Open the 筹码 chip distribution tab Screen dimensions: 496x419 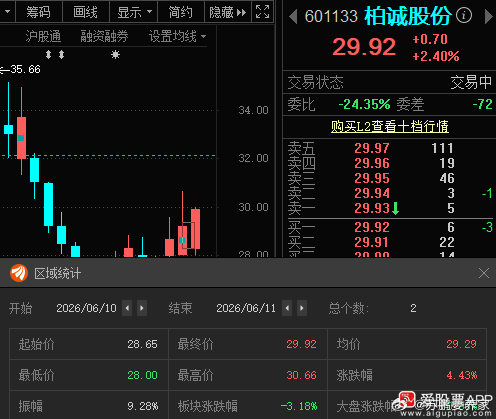click(x=39, y=12)
